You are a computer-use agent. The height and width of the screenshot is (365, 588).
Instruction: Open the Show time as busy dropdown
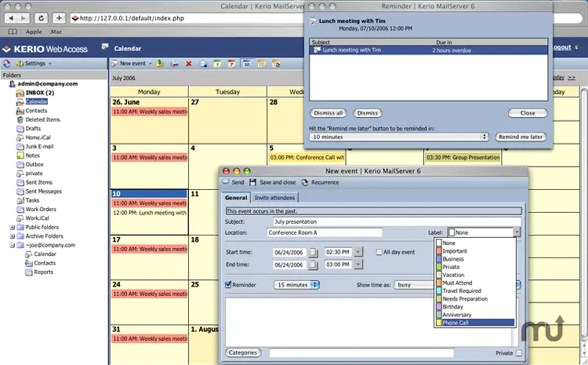click(414, 285)
